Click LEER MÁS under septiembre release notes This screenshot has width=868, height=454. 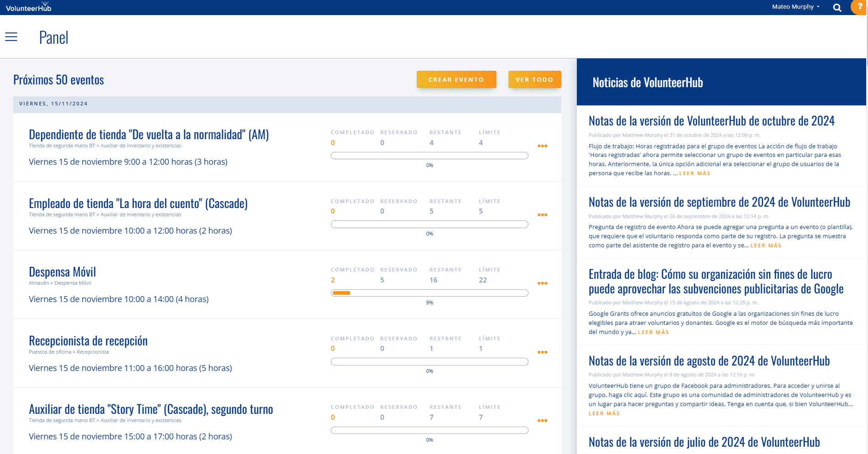766,245
